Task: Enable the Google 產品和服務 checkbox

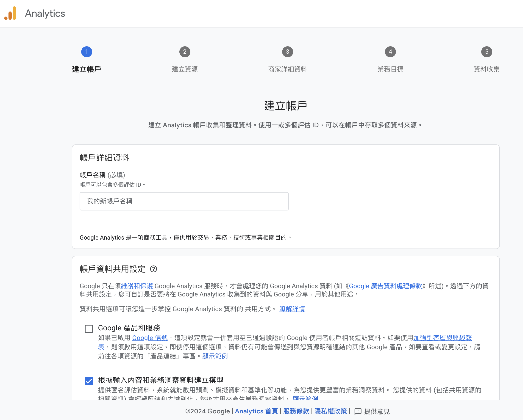Action: click(x=89, y=329)
